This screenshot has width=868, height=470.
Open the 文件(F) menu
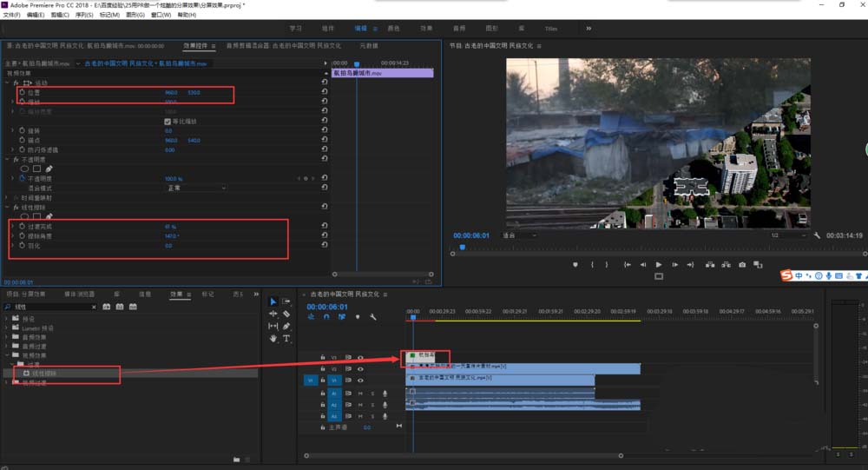coord(11,15)
